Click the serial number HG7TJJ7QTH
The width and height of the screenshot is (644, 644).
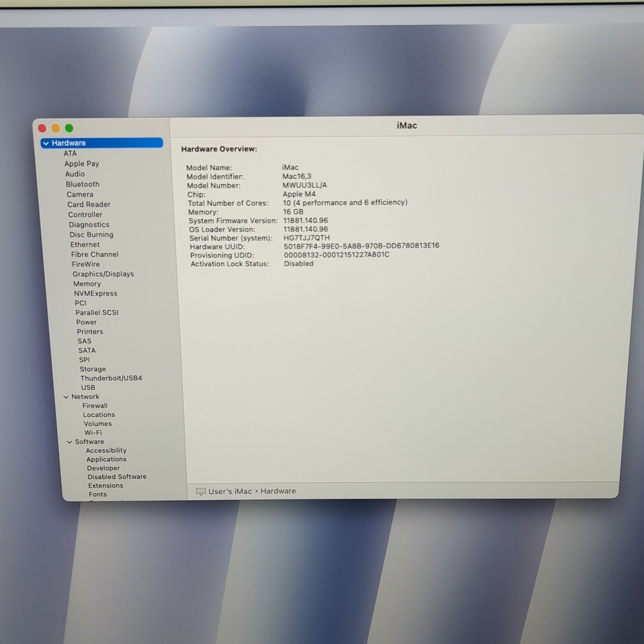tap(307, 238)
